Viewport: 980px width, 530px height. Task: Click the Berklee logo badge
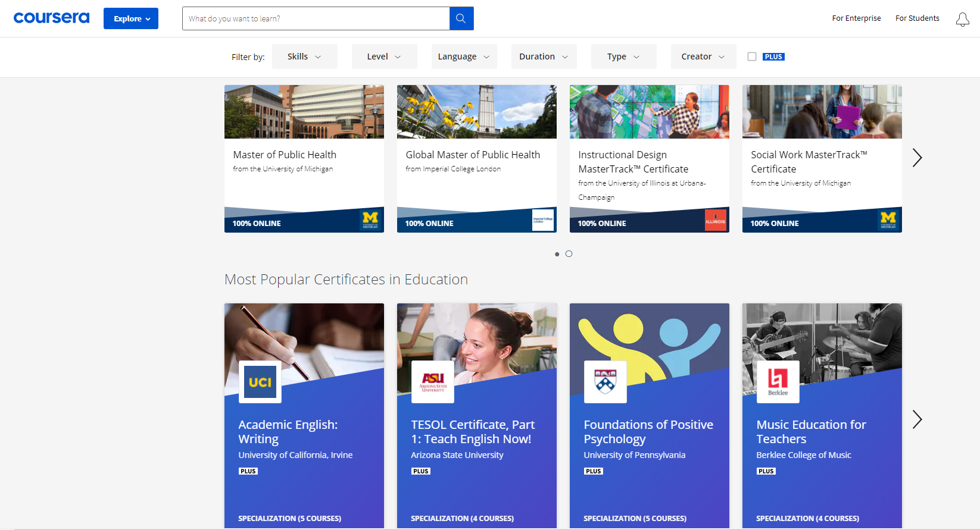[x=778, y=382]
